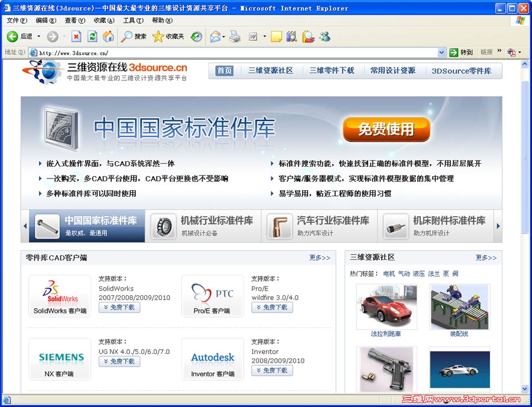Click the orange 免费使用 button

point(387,129)
